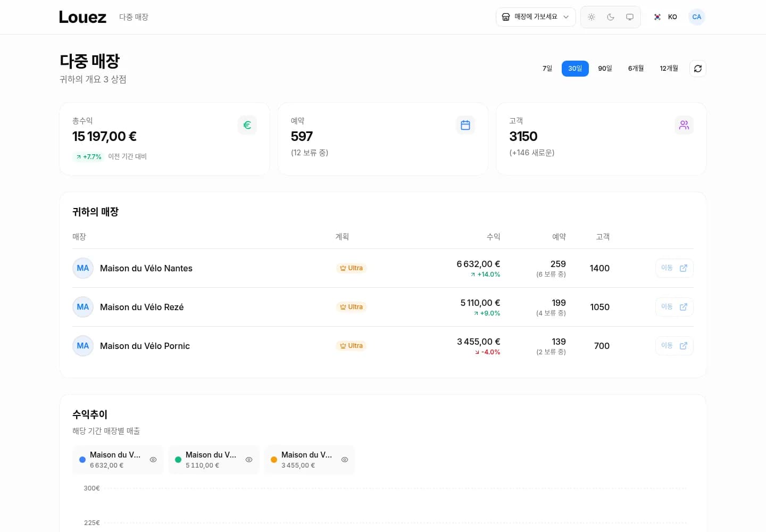Image resolution: width=766 pixels, height=532 pixels.
Task: Open the CA user avatar
Action: click(697, 17)
